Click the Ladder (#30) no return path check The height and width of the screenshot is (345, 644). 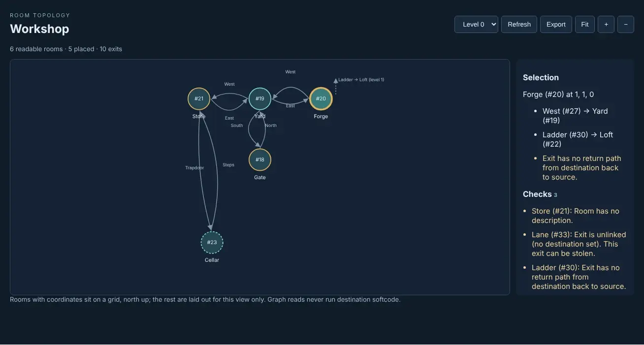pyautogui.click(x=579, y=277)
